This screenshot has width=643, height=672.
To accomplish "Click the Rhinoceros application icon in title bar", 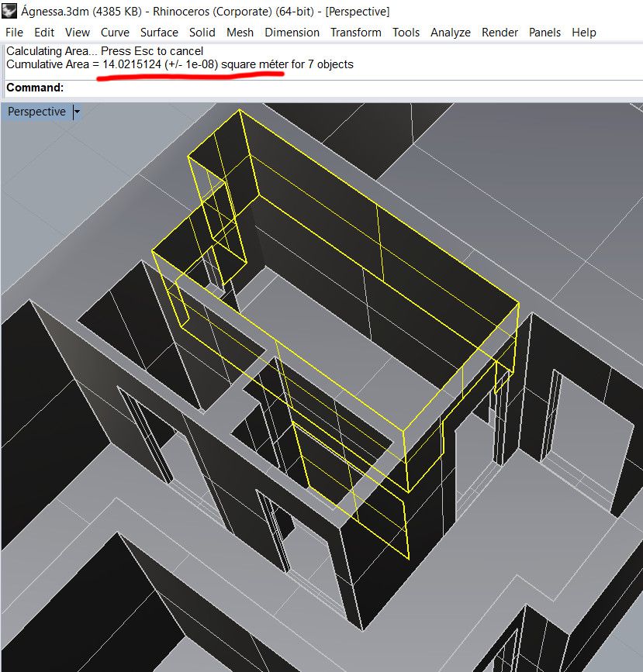I will click(x=9, y=11).
